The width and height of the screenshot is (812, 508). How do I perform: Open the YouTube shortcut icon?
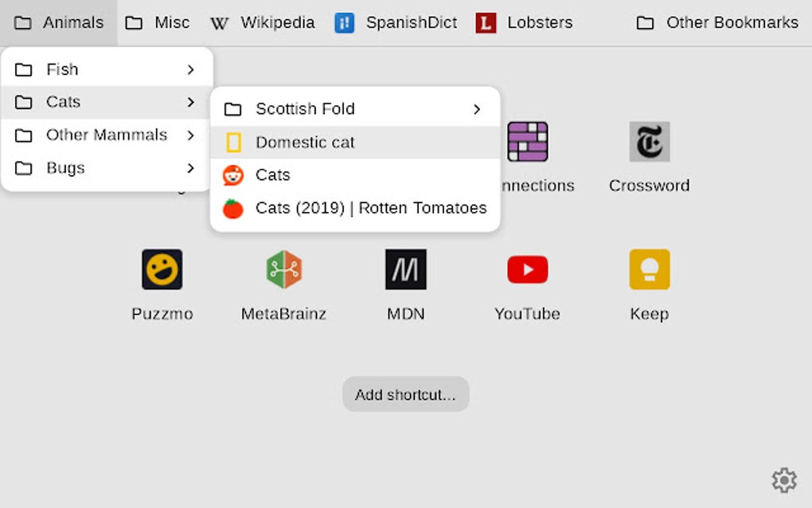[x=528, y=269]
